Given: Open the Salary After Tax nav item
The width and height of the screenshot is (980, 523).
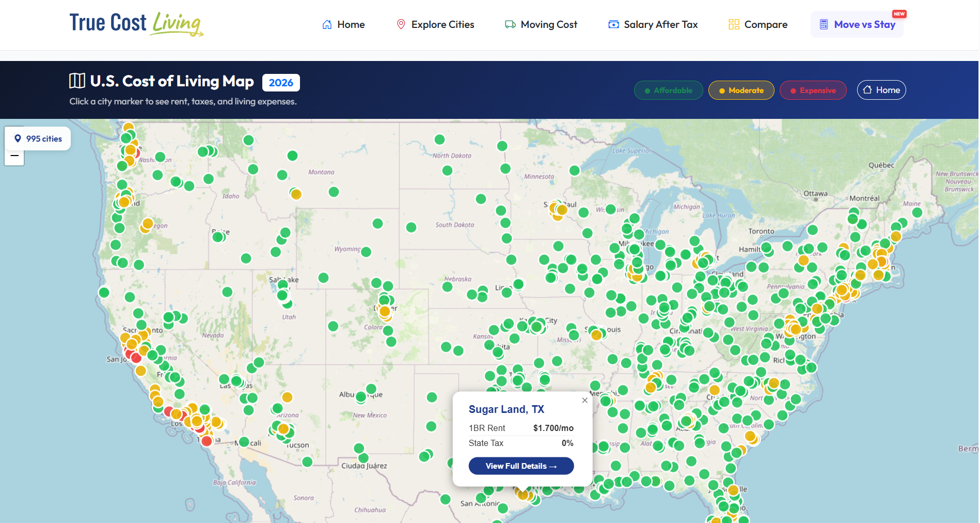Looking at the screenshot, I should (x=660, y=24).
